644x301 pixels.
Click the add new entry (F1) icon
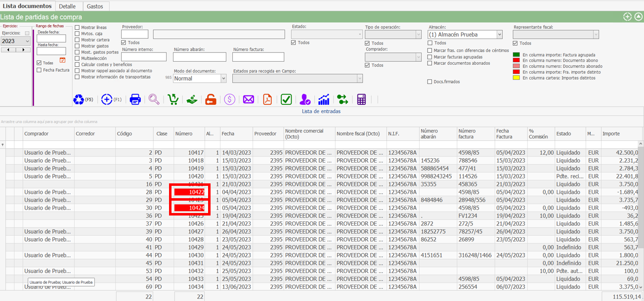point(107,99)
